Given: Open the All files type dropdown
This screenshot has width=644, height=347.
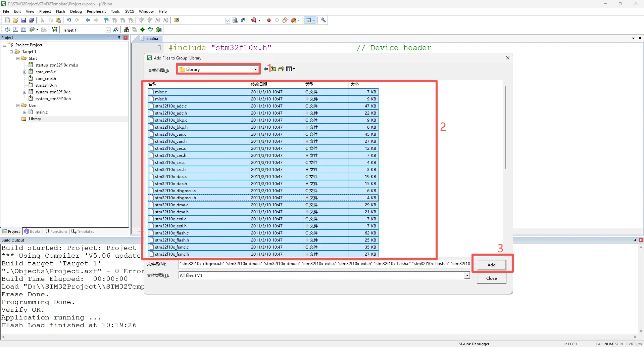Looking at the screenshot, I should [467, 275].
